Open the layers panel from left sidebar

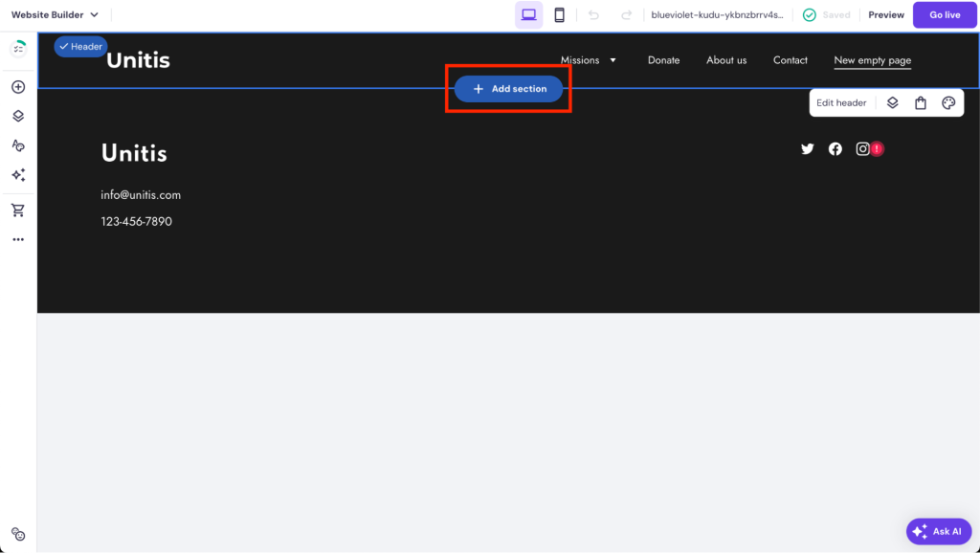point(17,116)
